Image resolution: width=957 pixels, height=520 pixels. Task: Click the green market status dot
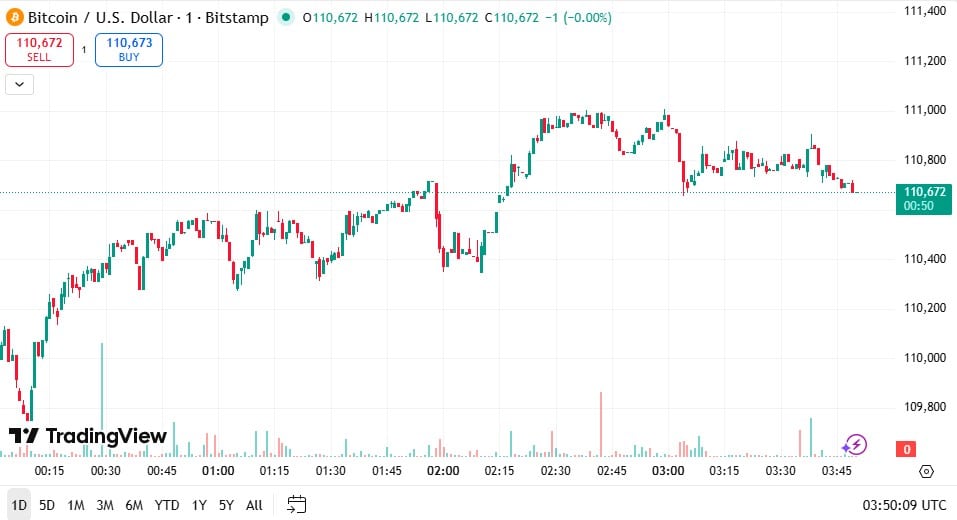287,18
